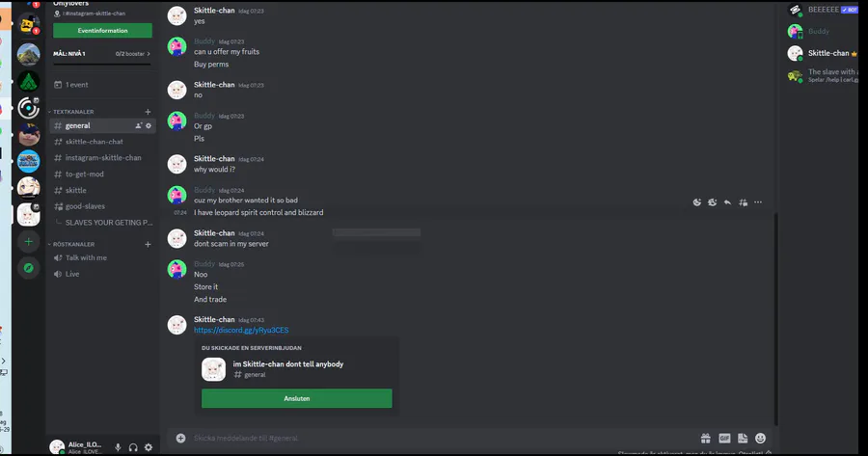
Task: Open more options for hovered message
Action: pyautogui.click(x=758, y=202)
